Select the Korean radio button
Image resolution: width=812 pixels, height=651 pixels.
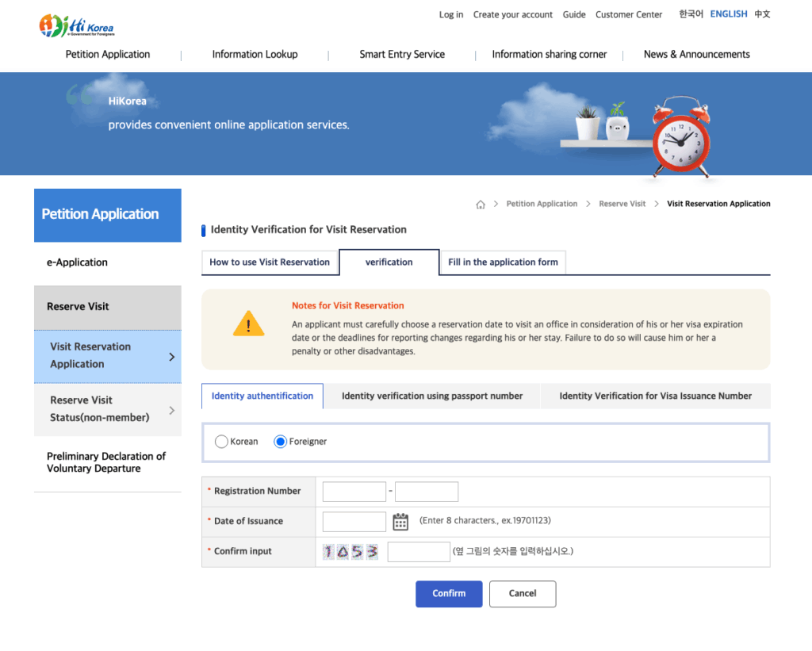(222, 442)
